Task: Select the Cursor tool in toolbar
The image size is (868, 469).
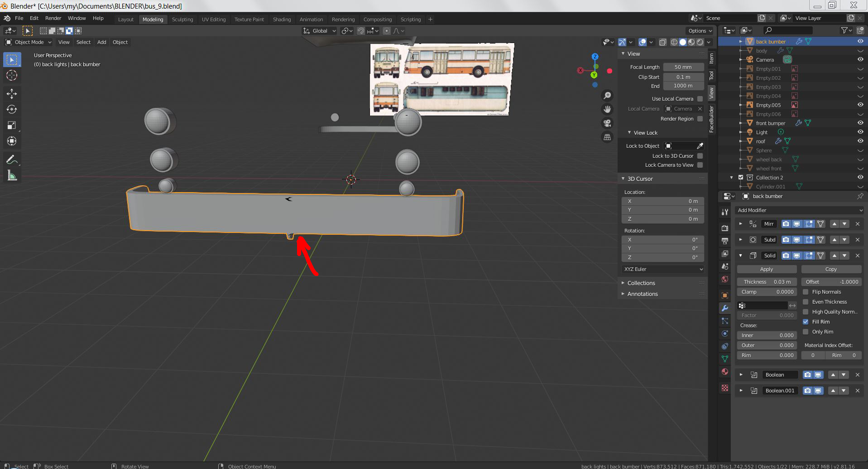Action: (x=12, y=75)
